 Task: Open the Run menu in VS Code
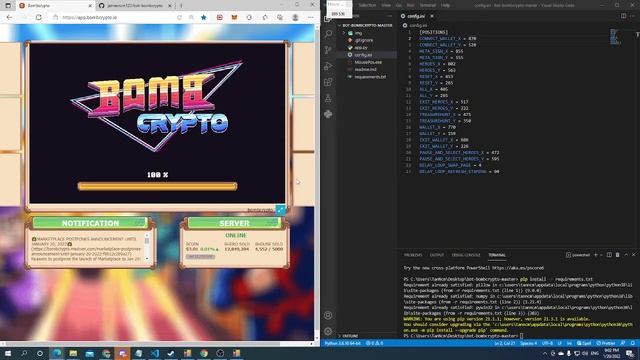click(x=410, y=5)
